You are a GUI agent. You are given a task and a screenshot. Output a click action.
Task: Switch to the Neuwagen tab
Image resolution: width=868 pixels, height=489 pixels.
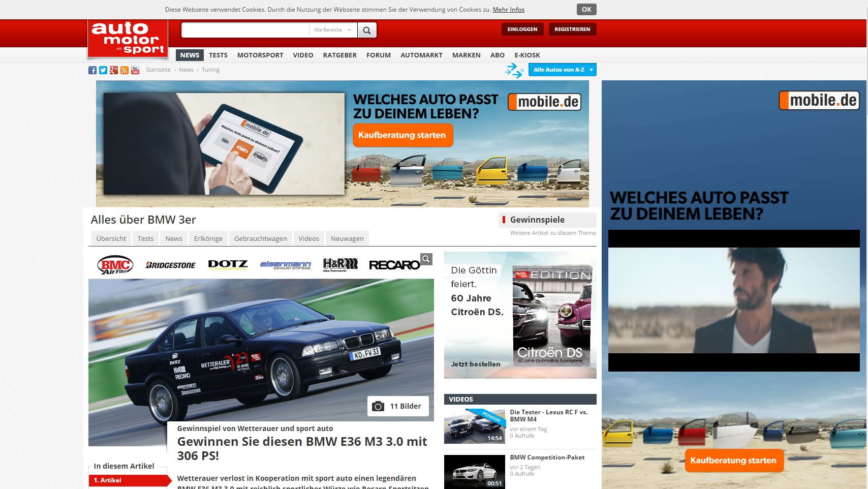pyautogui.click(x=347, y=238)
